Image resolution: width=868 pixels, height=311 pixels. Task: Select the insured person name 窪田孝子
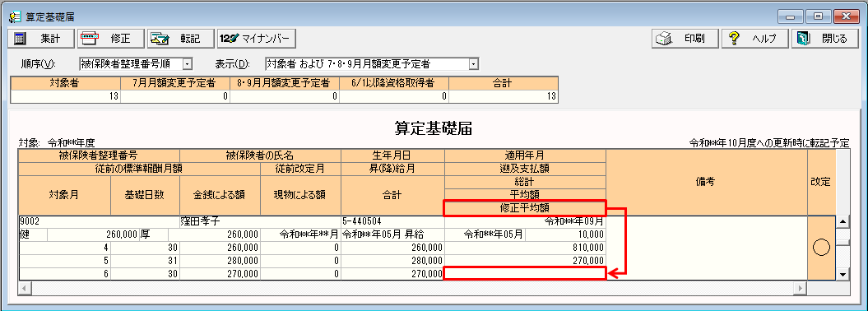coord(201,221)
